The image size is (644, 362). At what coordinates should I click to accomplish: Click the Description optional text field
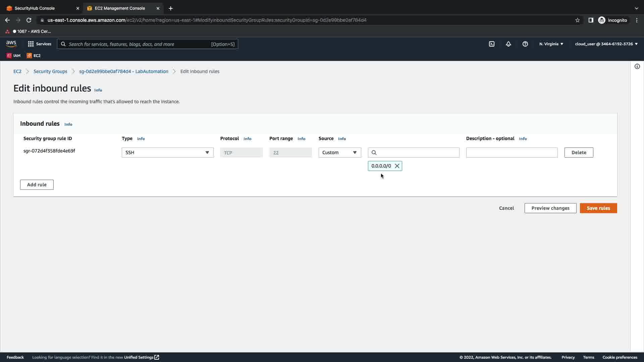tap(512, 153)
